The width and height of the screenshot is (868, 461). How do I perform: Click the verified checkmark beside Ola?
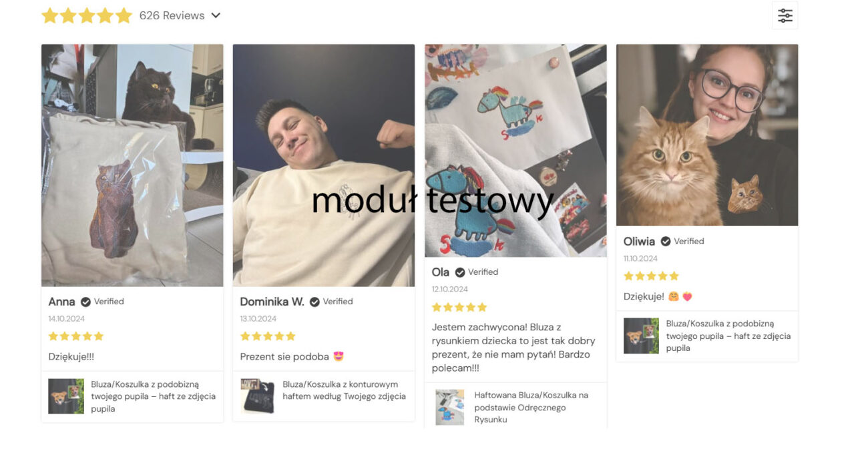[x=460, y=272]
